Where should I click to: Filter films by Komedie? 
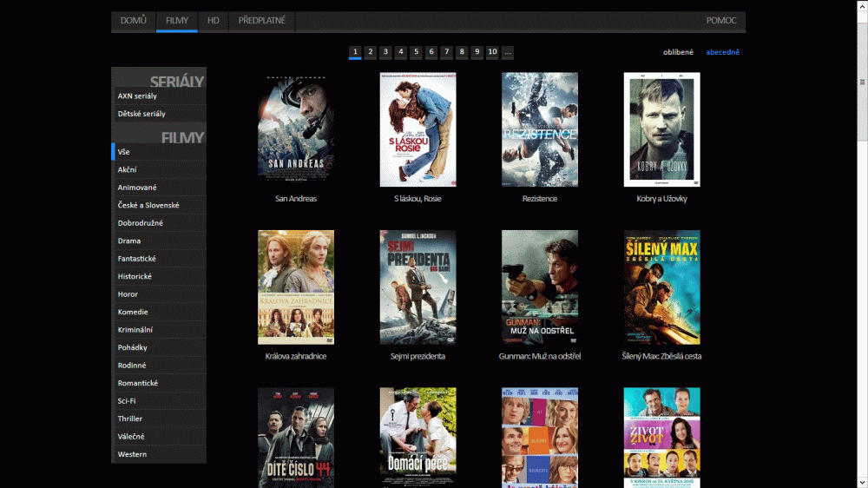tap(159, 312)
